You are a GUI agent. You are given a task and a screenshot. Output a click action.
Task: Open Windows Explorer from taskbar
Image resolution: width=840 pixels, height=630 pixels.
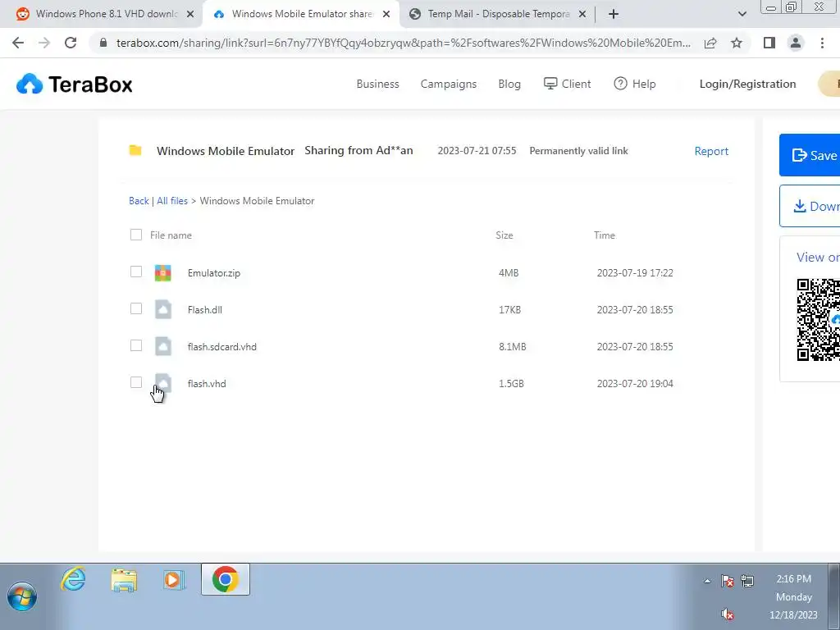pyautogui.click(x=124, y=580)
